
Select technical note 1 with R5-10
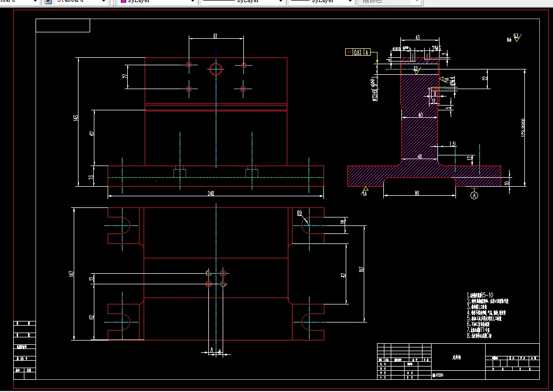pos(480,295)
